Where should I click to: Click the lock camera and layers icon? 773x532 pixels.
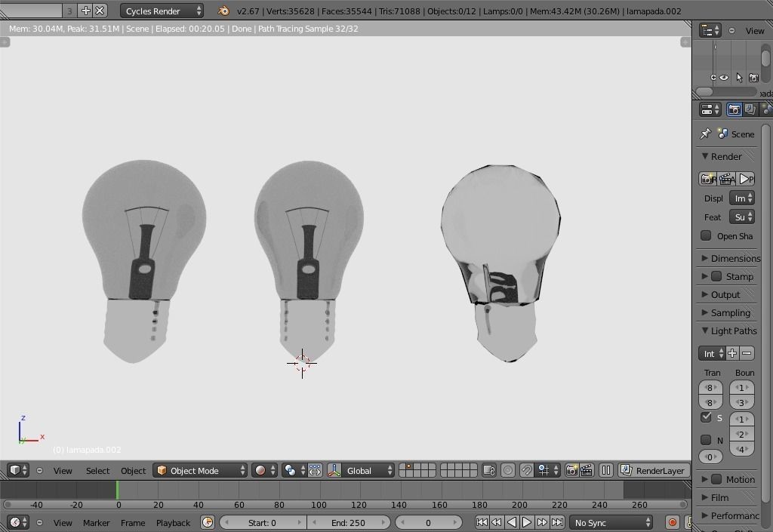pyautogui.click(x=488, y=470)
